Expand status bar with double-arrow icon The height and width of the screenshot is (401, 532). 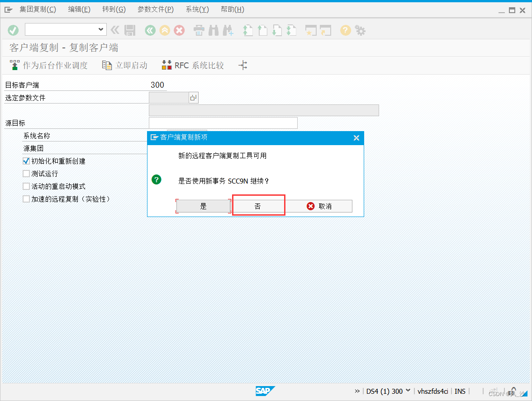coord(357,391)
